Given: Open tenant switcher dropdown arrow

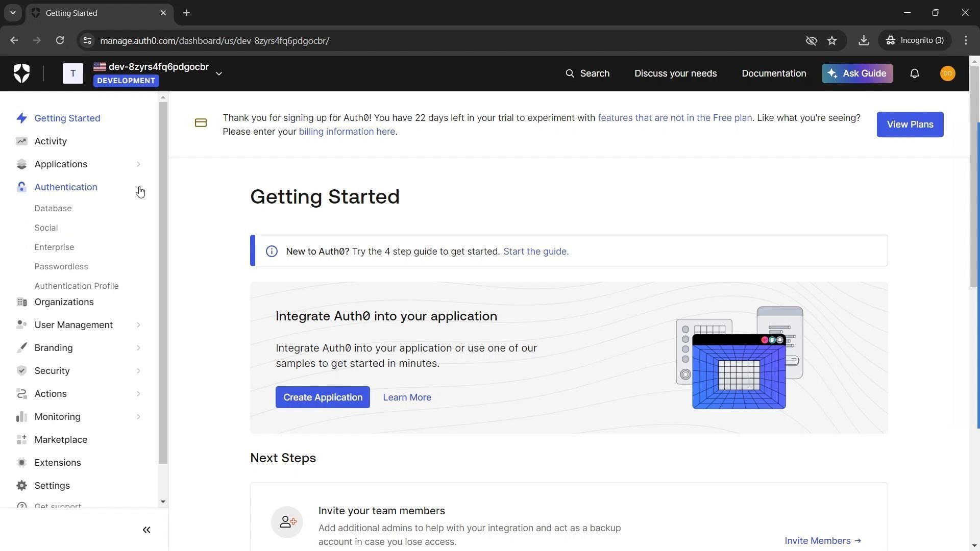Looking at the screenshot, I should (x=219, y=74).
